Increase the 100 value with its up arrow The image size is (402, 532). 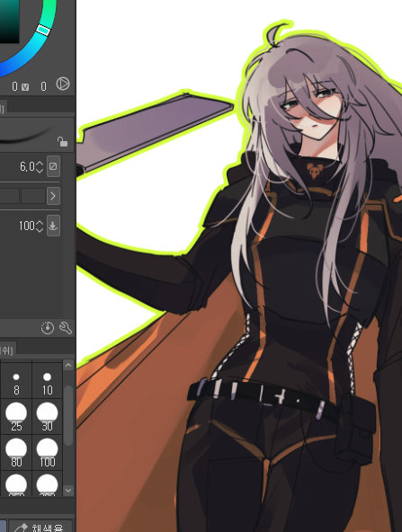[40, 223]
